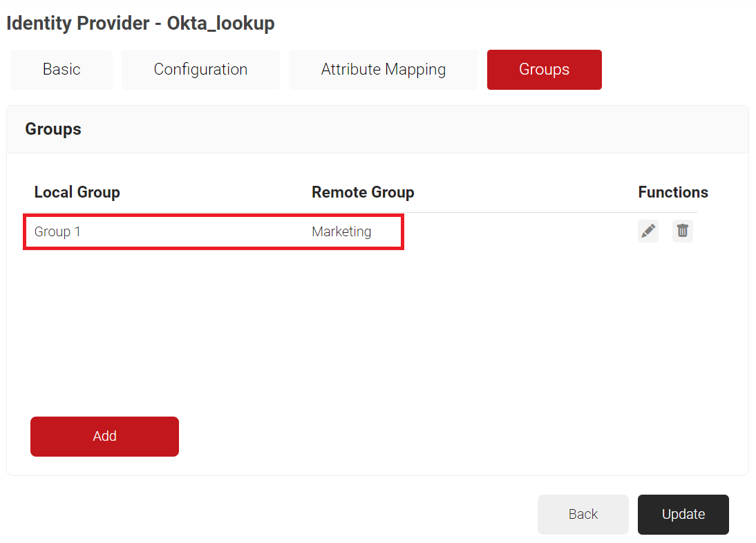Click the Identity Provider page title

point(77,23)
